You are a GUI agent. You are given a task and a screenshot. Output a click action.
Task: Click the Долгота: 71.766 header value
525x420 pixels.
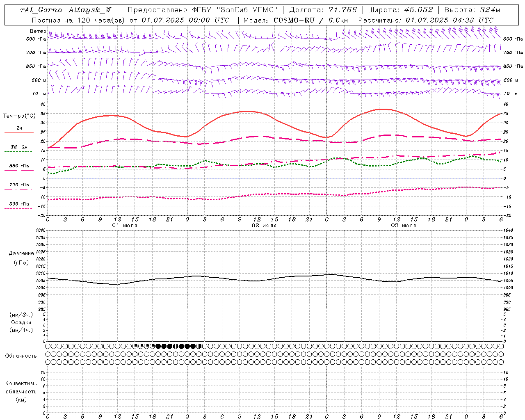(x=323, y=10)
